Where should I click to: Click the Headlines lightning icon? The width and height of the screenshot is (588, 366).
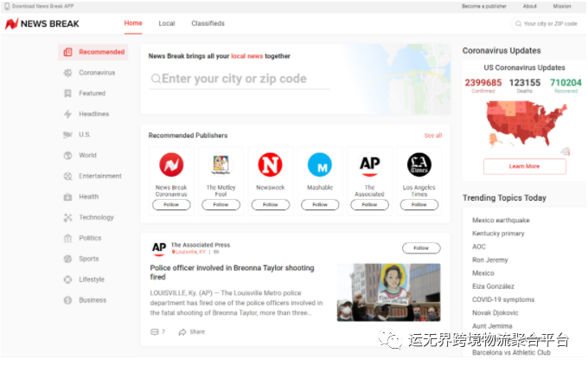67,114
